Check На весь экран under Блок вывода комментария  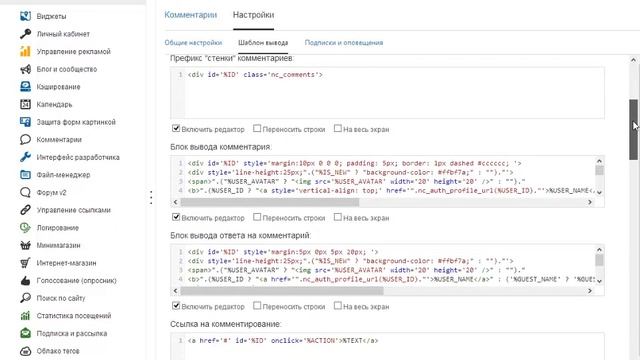tap(338, 217)
